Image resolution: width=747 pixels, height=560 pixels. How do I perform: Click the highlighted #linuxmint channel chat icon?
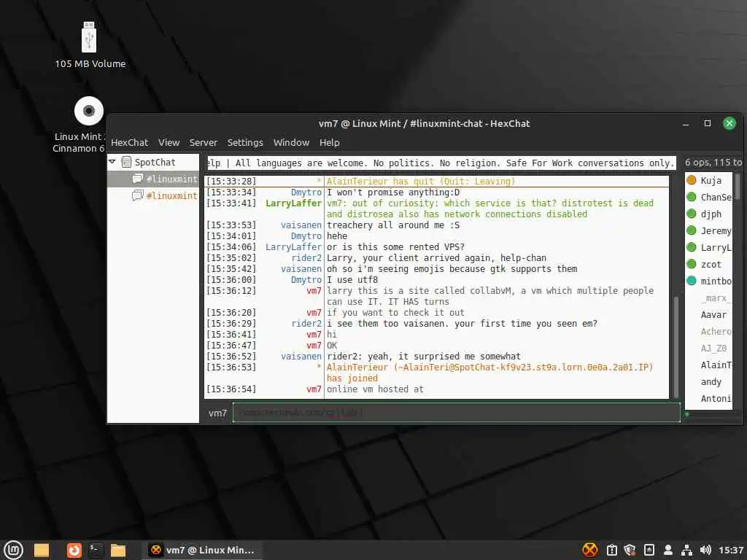click(137, 179)
